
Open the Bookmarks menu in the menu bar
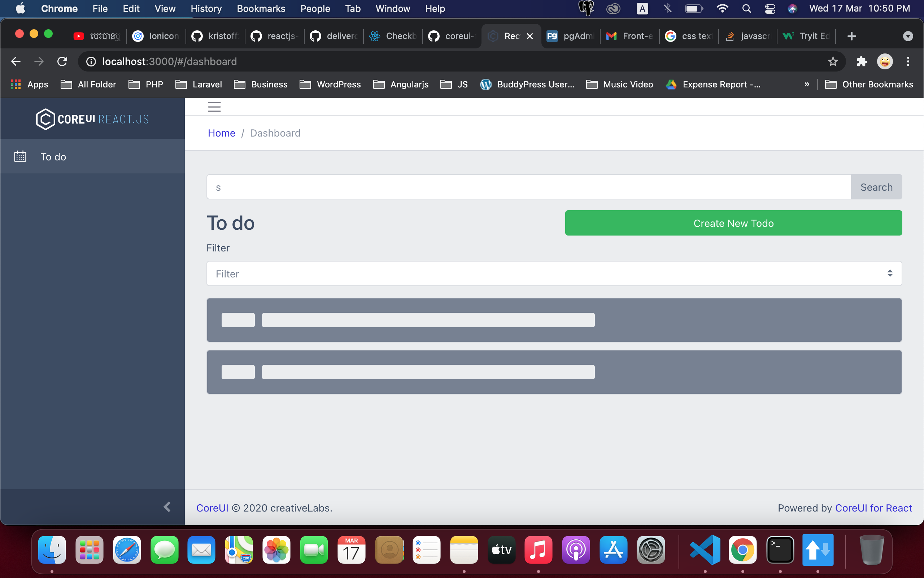pos(261,8)
